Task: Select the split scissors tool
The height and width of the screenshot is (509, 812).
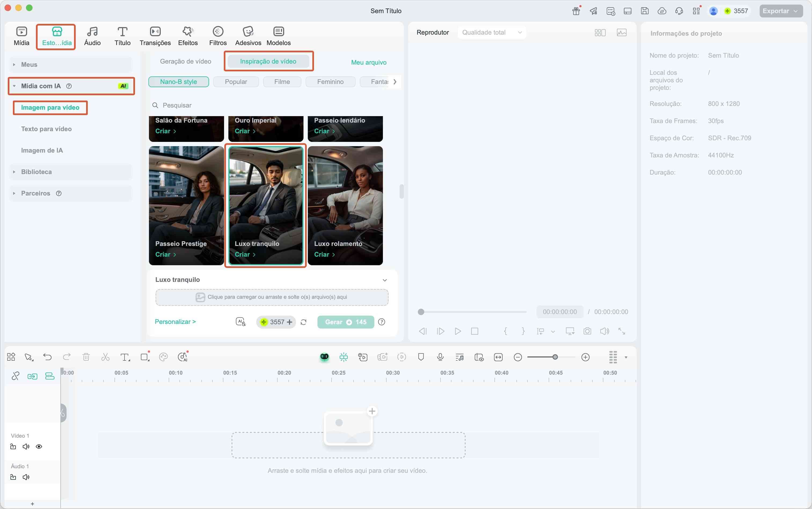Action: [105, 356]
